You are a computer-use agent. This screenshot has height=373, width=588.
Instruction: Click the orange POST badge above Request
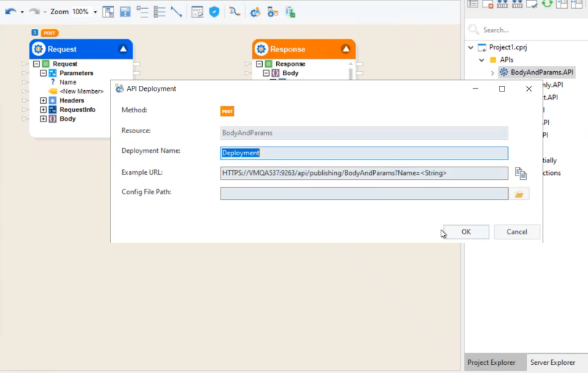tap(50, 33)
